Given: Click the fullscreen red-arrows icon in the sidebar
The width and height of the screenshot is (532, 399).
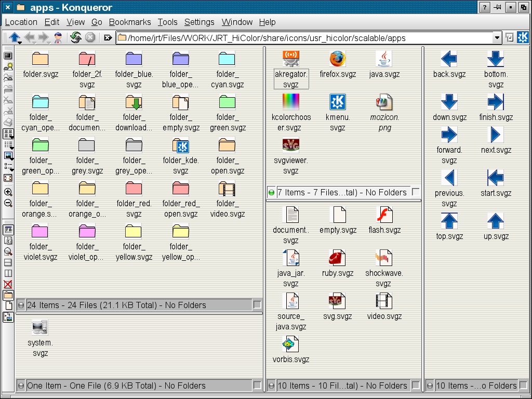Looking at the screenshot, I should point(8,178).
